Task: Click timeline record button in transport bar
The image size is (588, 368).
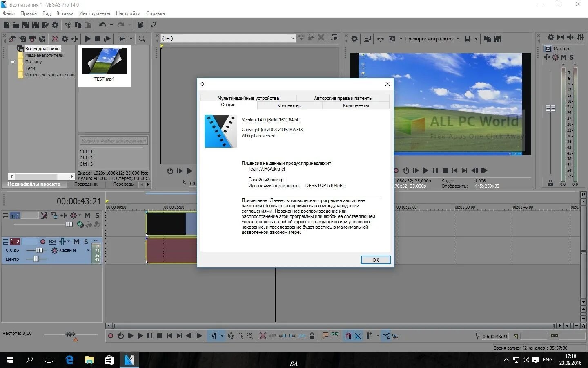Action: 111,336
